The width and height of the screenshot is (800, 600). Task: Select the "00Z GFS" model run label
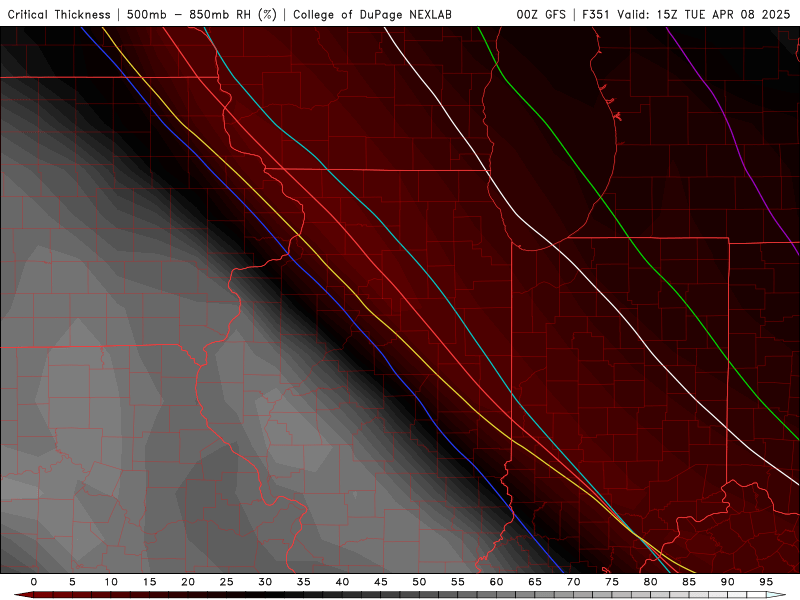(x=541, y=15)
